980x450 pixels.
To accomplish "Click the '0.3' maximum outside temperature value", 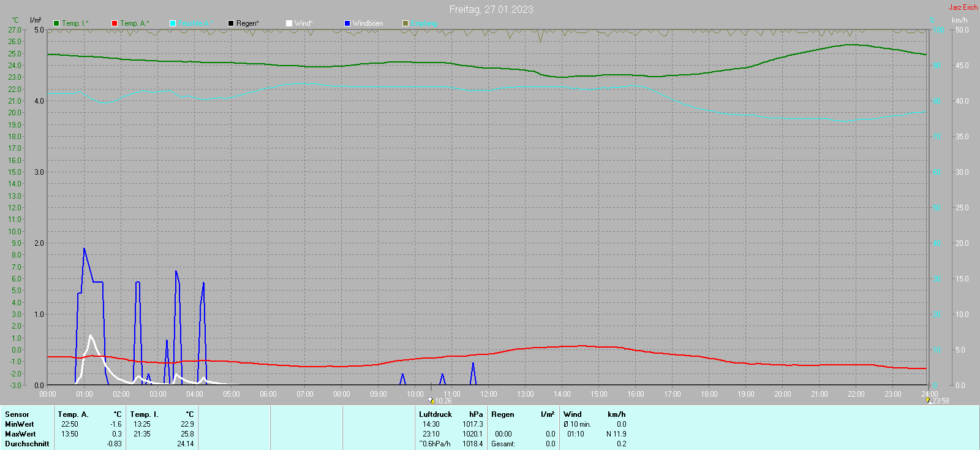I will (x=117, y=434).
